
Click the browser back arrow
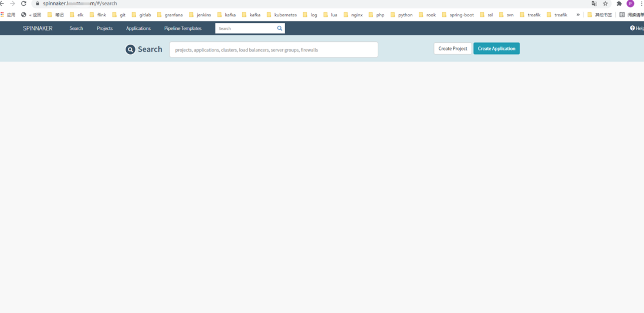[2, 4]
